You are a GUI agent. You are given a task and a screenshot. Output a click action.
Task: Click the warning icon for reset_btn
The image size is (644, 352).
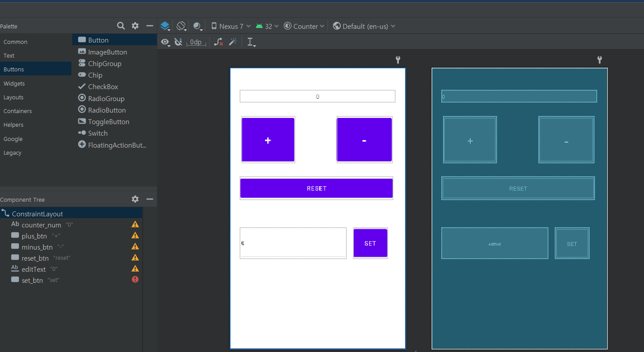coord(135,258)
